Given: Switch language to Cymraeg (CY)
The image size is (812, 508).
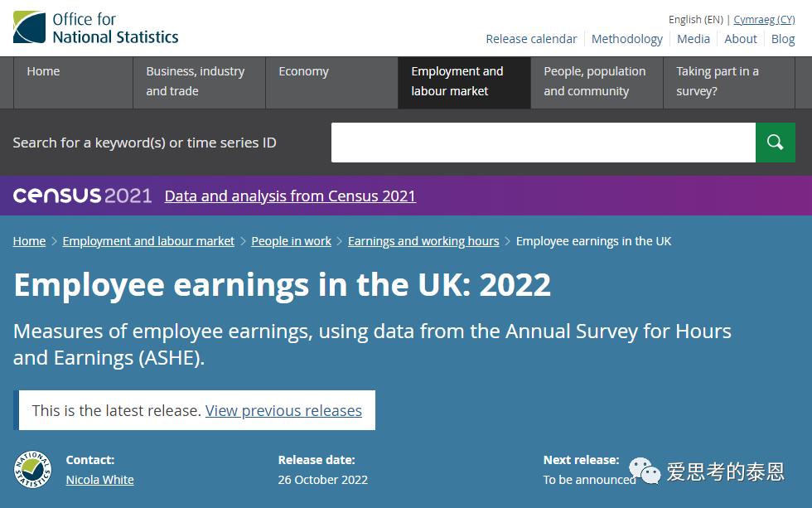Looking at the screenshot, I should click(763, 19).
